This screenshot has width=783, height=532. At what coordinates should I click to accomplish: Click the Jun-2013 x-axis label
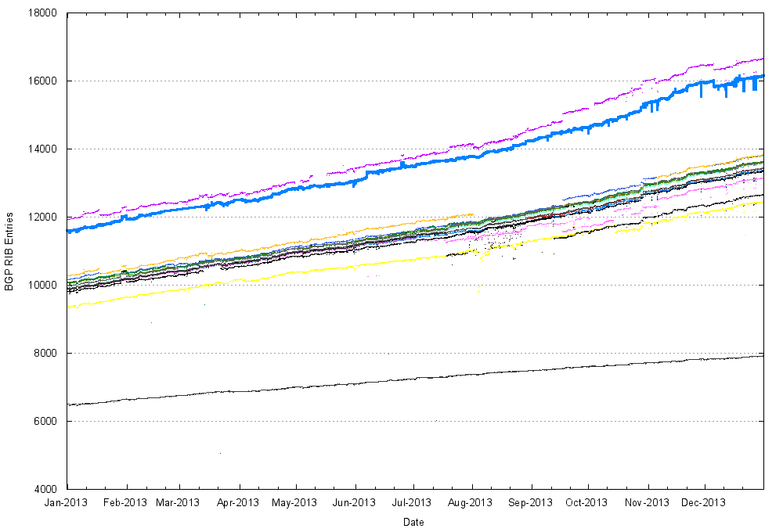354,503
